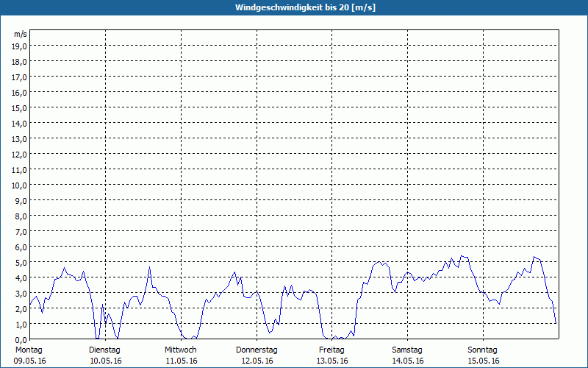Click the '3,0' y-axis label
The image size is (588, 368).
21,293
